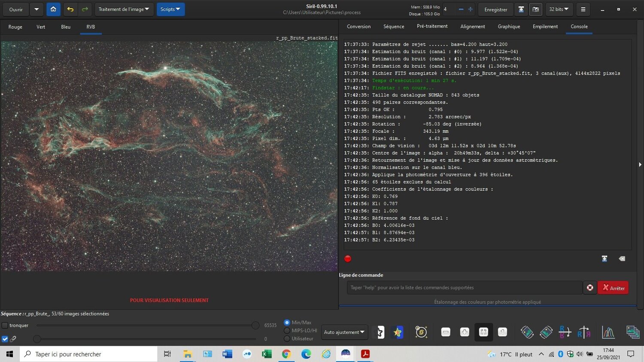The image size is (644, 362).
Task: Select the MIPS-LO/HI display mode
Action: click(x=287, y=330)
